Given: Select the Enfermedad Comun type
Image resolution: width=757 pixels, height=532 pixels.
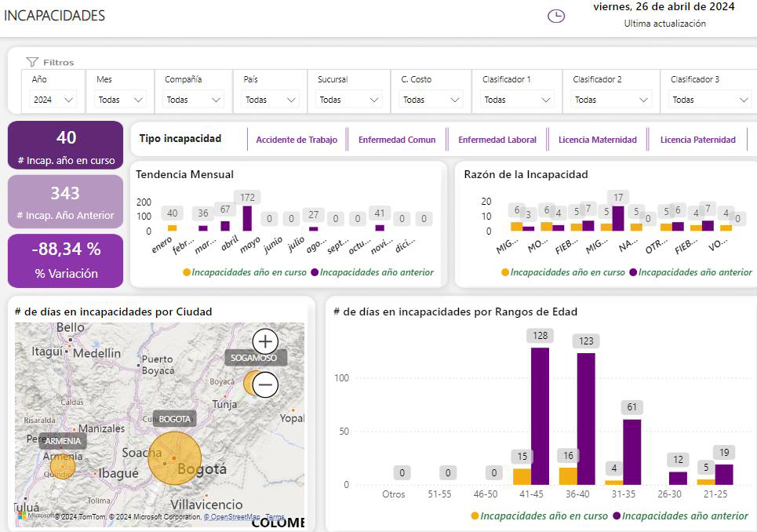Looking at the screenshot, I should pos(397,140).
